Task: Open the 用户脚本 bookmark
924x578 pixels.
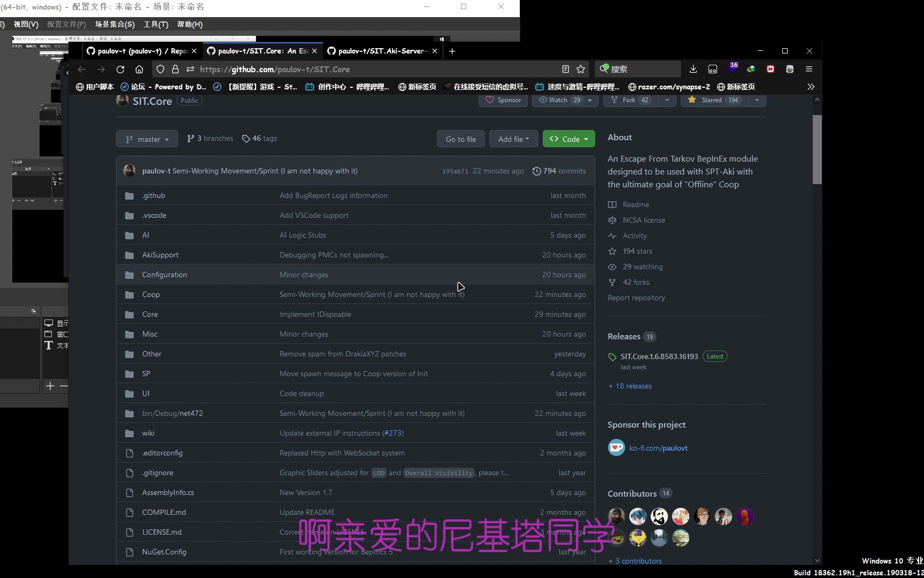Action: coord(95,87)
